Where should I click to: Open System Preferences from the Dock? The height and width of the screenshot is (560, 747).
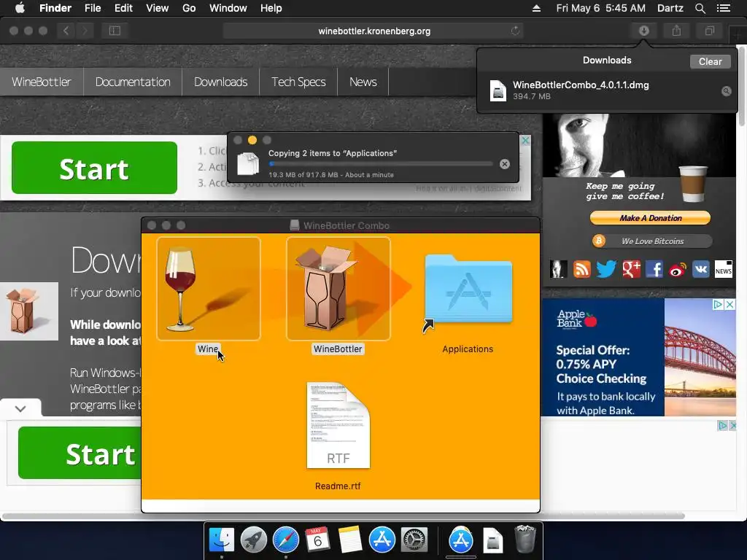414,540
